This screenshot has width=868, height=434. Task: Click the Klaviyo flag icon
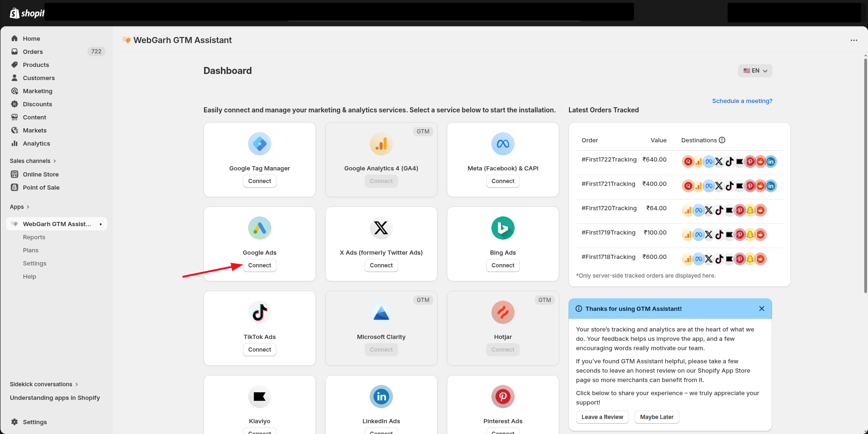(x=260, y=397)
